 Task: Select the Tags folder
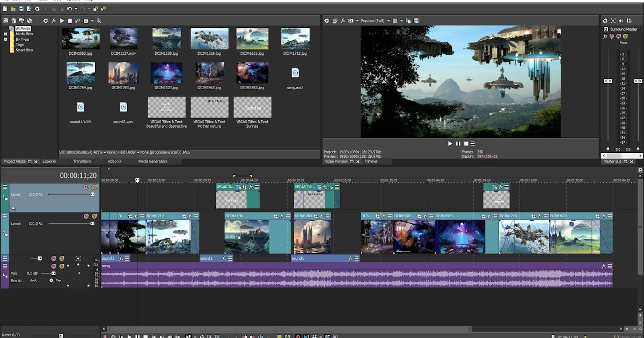pos(19,45)
